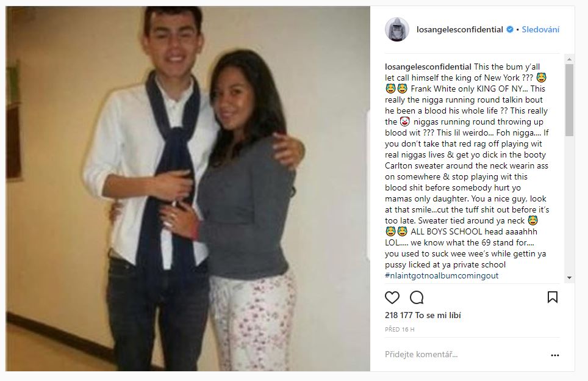Click the scroll down arrow in caption

[569, 278]
